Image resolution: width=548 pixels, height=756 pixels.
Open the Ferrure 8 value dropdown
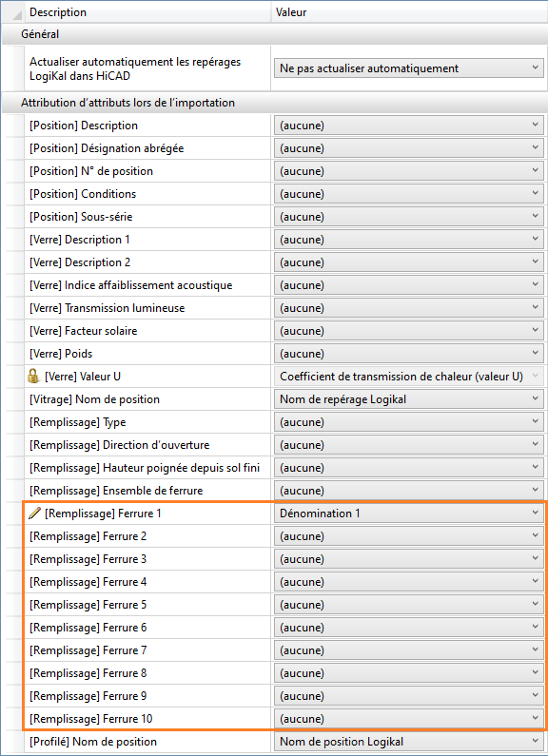(408, 673)
